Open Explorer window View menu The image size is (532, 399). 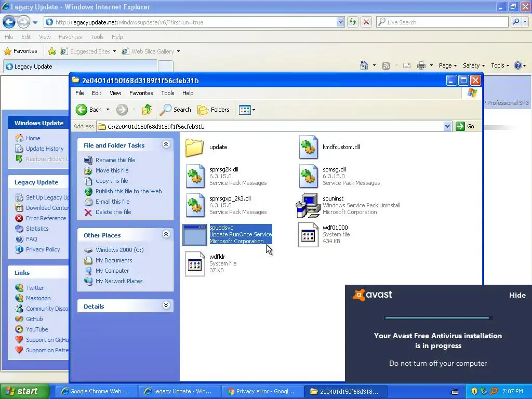[x=115, y=93]
